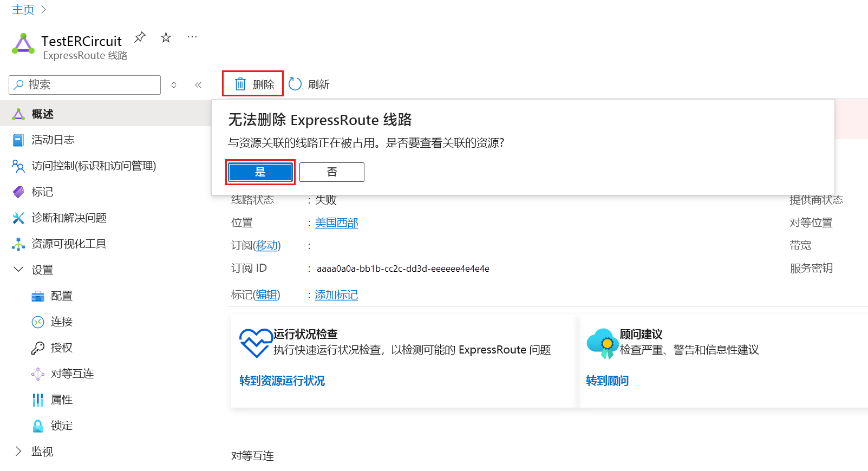The height and width of the screenshot is (471, 868).
Task: Click the TestERCircuit ExpressRoute triangle icon
Action: tap(23, 44)
